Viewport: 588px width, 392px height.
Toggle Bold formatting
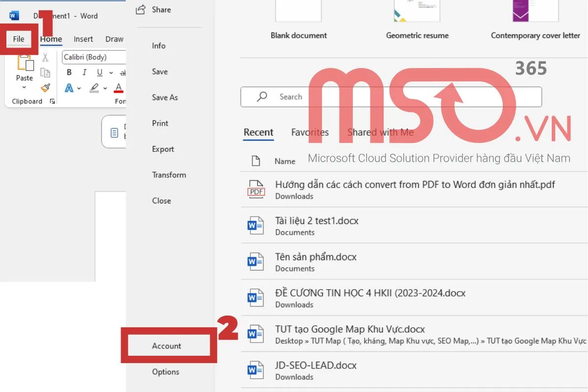click(69, 73)
